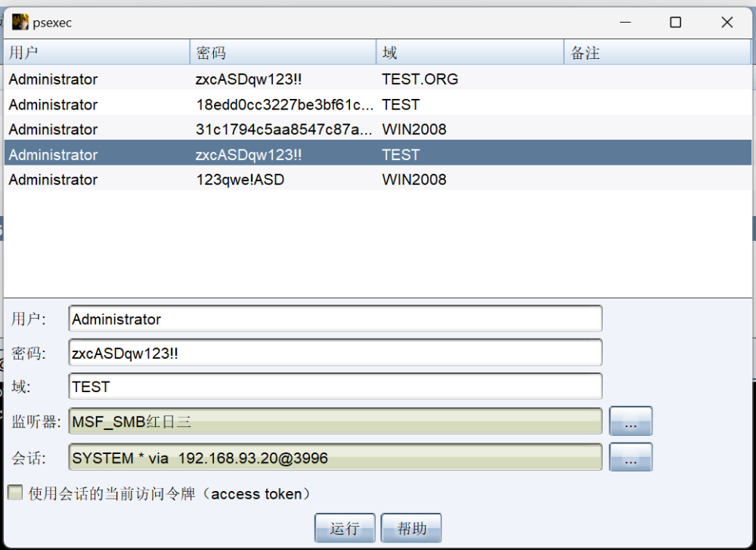756x550 pixels.
Task: Click into the 密码 text field
Action: 335,353
